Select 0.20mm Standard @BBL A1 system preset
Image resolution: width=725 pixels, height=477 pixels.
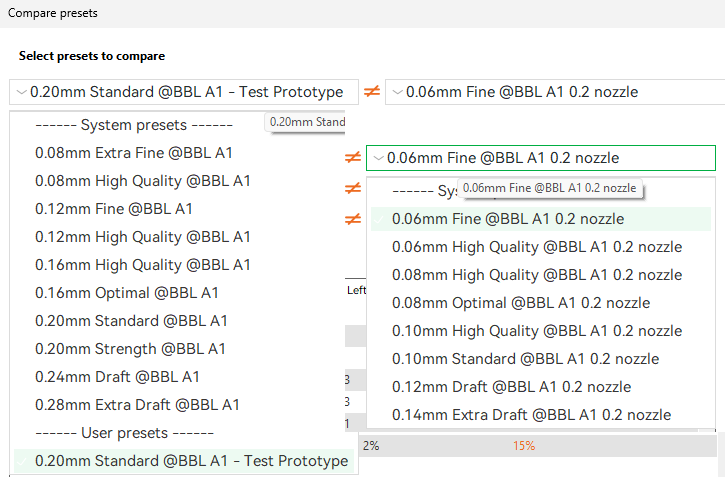[131, 321]
